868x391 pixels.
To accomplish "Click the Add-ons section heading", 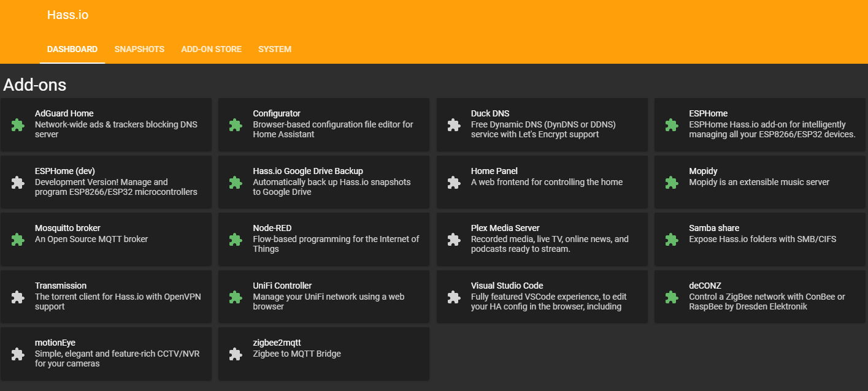I will coord(35,85).
